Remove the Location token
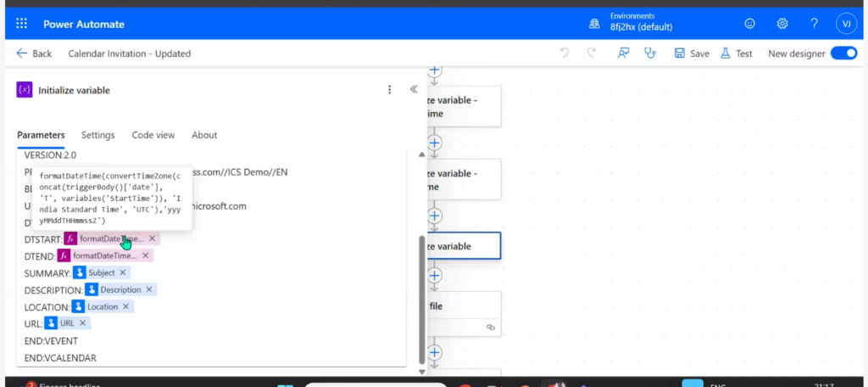Viewport: 868px width, 387px height. point(125,306)
